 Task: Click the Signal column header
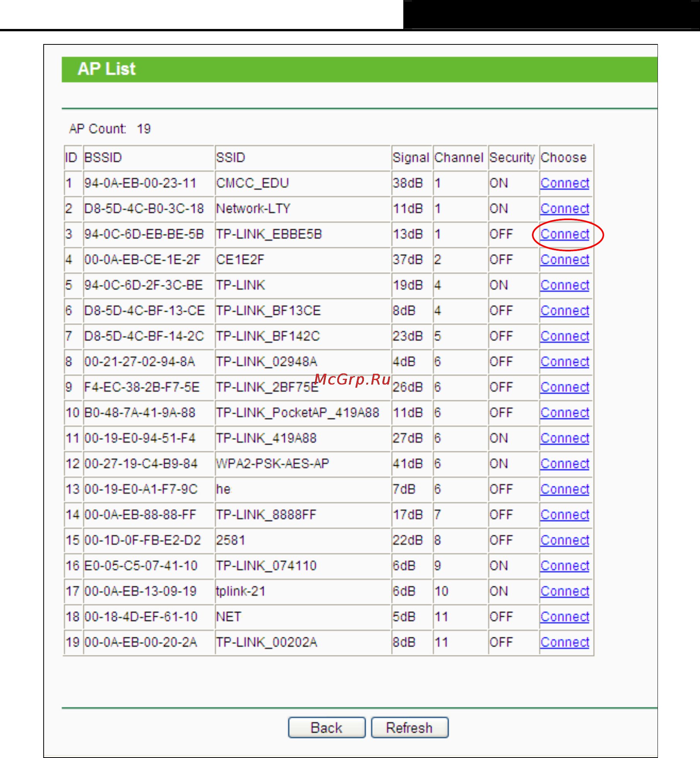[411, 158]
